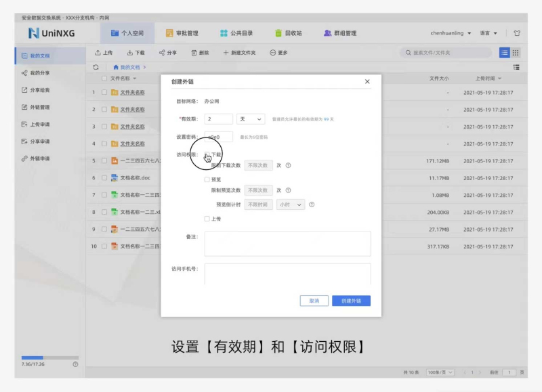Switch to grid view icon
Screen dimensions: 542x392
pos(516,52)
